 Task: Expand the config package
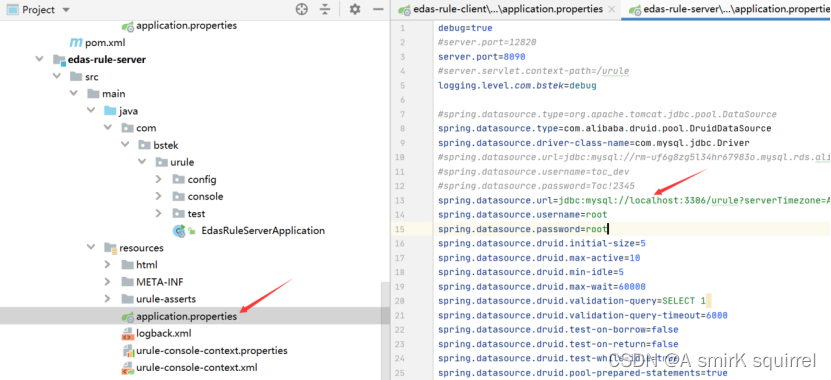[x=158, y=179]
